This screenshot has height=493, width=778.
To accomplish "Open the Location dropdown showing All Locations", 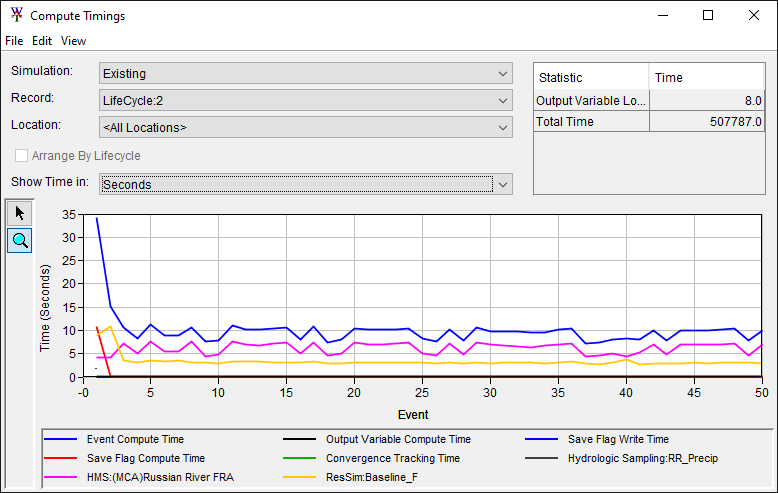I will click(306, 127).
